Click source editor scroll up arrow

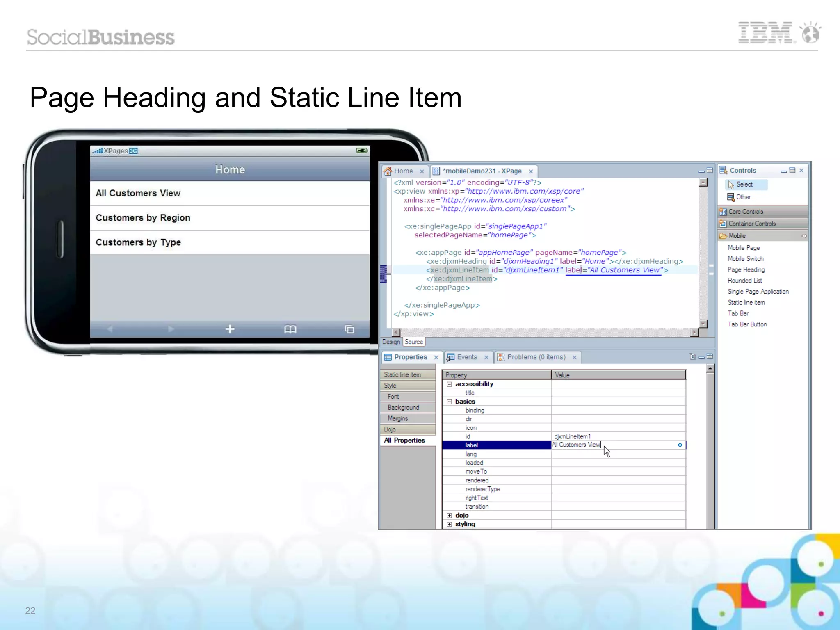[x=703, y=183]
